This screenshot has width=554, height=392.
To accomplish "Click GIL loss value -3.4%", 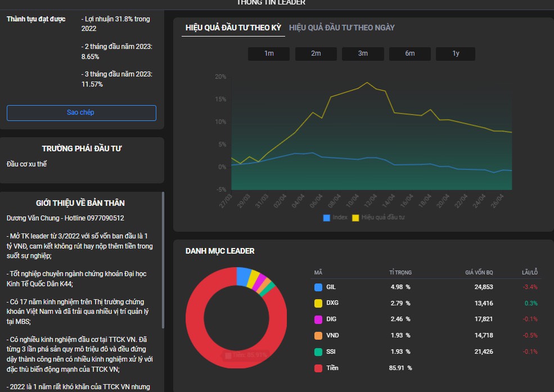I will tap(530, 287).
